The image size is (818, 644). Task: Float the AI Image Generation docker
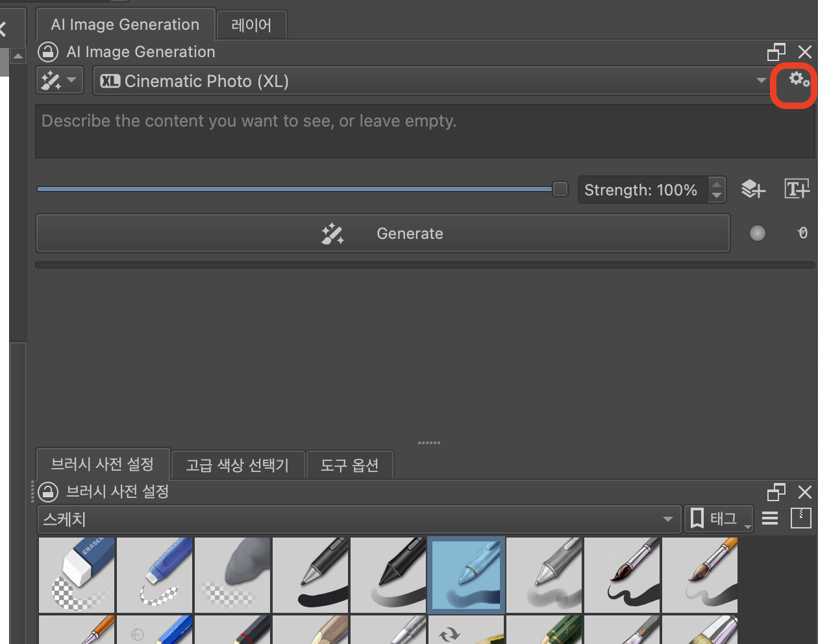(776, 52)
